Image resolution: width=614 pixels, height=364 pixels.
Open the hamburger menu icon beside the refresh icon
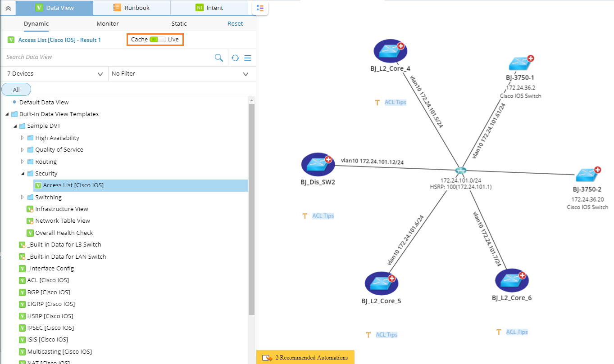(x=247, y=58)
